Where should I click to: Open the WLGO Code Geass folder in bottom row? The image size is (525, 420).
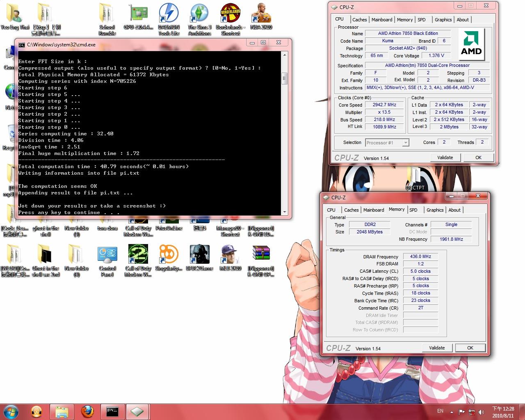click(x=15, y=261)
